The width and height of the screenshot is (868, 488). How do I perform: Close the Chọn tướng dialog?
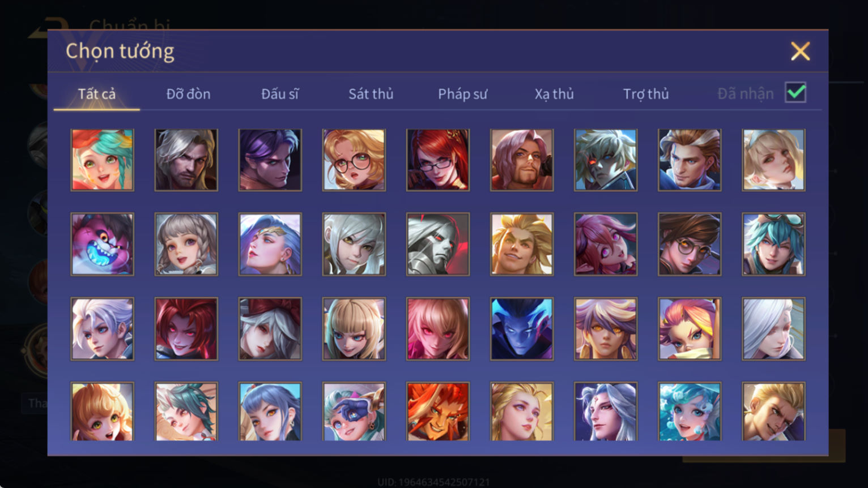[x=801, y=51]
